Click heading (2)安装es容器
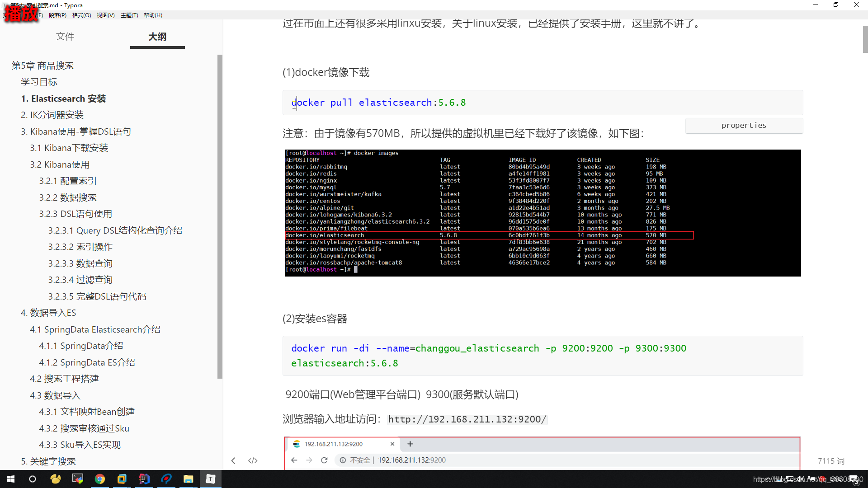 click(315, 319)
